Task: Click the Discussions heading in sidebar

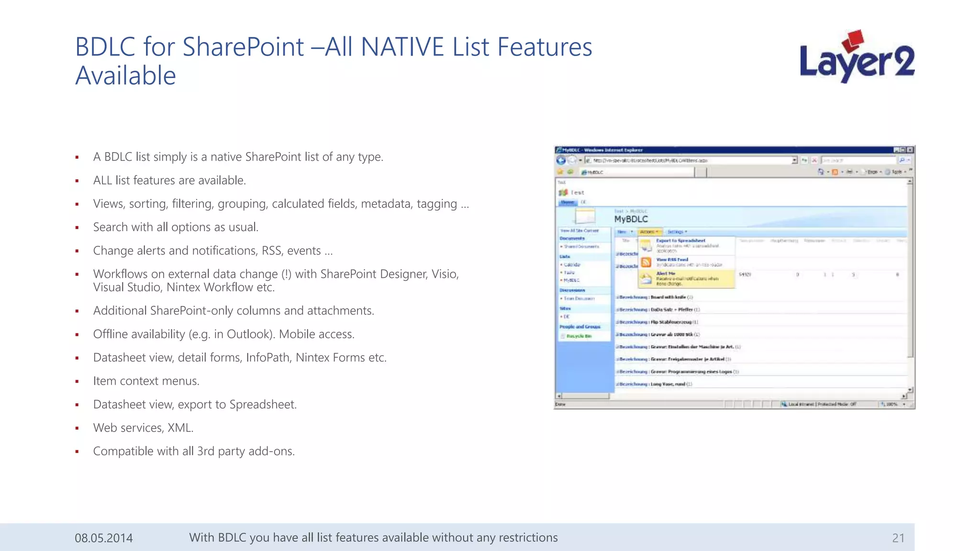Action: click(572, 290)
